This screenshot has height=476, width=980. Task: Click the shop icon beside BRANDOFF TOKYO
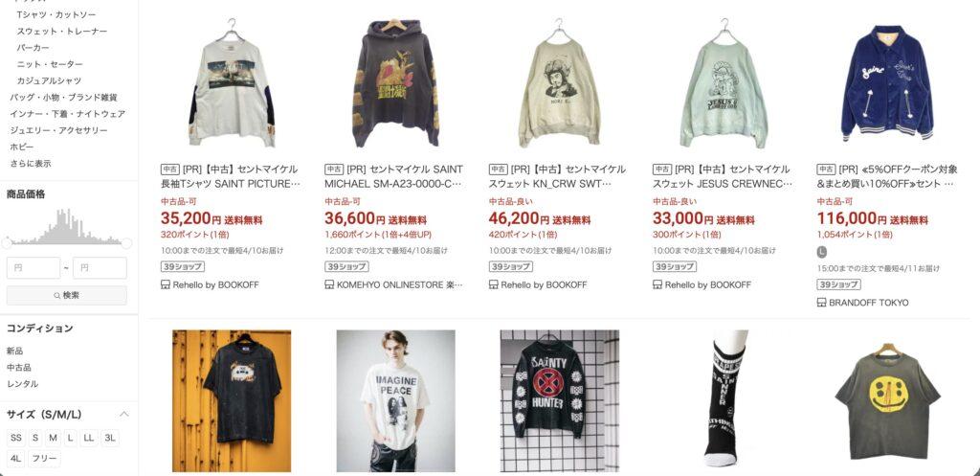click(x=821, y=303)
